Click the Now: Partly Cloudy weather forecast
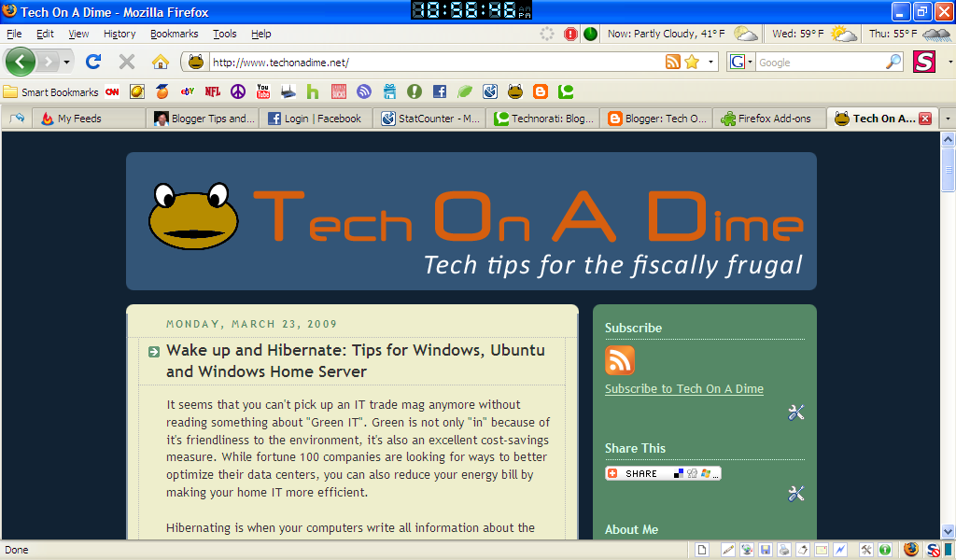 (x=682, y=35)
